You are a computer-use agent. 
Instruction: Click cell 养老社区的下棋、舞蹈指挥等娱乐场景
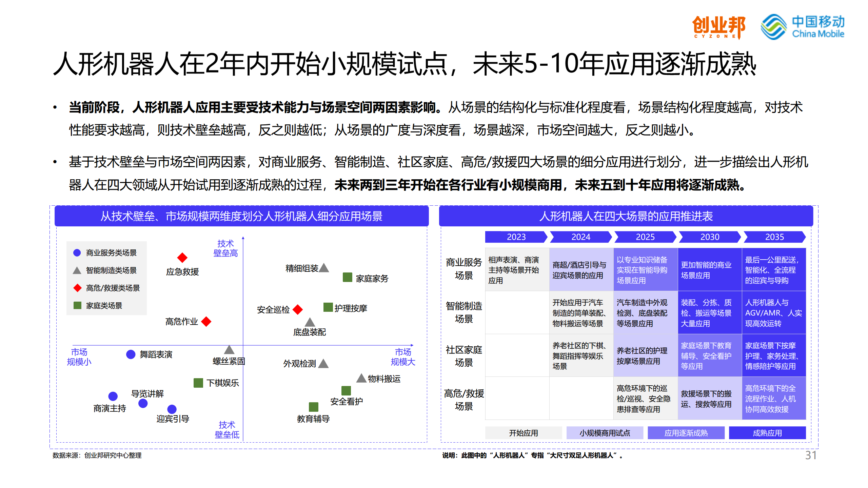click(x=581, y=355)
